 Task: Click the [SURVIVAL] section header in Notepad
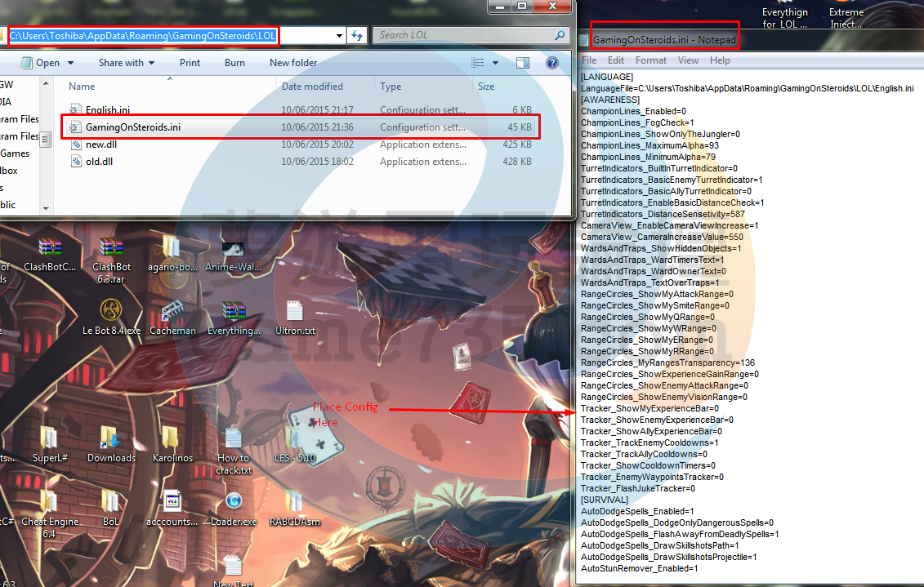click(604, 500)
